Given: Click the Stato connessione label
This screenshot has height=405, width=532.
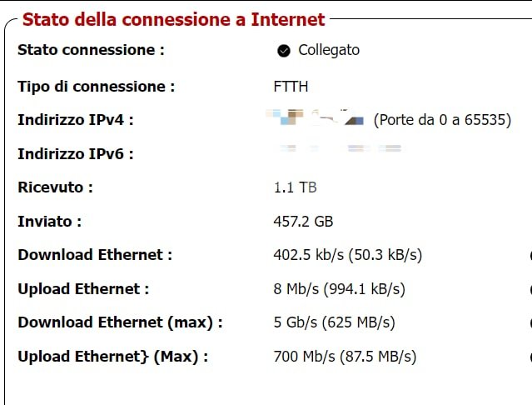Looking at the screenshot, I should 92,50.
